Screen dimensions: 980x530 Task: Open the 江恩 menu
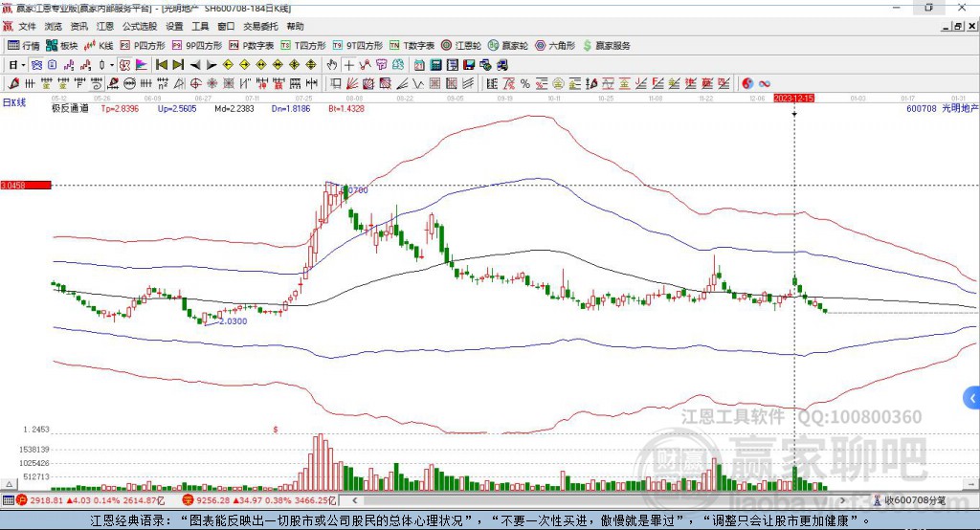tap(105, 26)
